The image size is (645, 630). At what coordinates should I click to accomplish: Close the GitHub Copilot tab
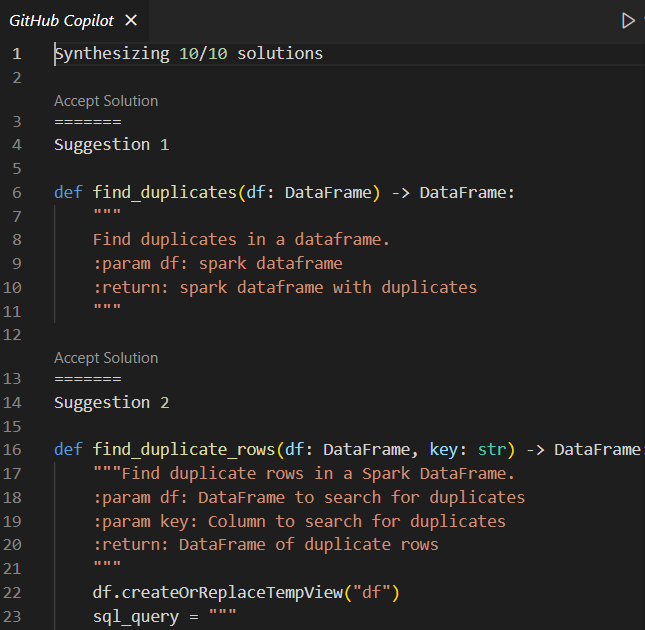pyautogui.click(x=131, y=20)
